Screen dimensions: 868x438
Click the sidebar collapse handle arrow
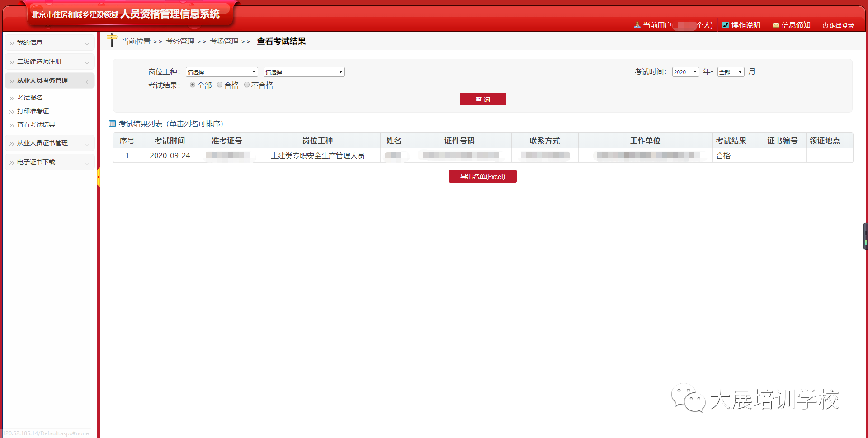point(98,177)
